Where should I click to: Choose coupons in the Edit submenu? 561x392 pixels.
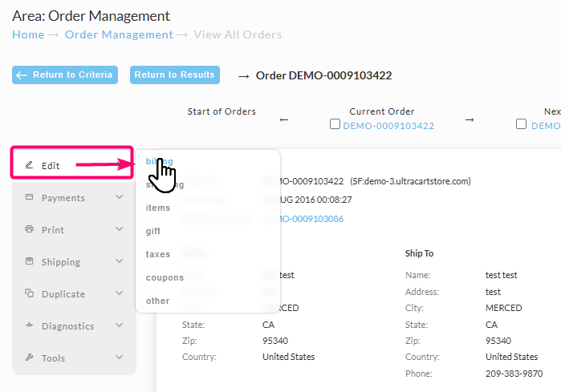165,277
